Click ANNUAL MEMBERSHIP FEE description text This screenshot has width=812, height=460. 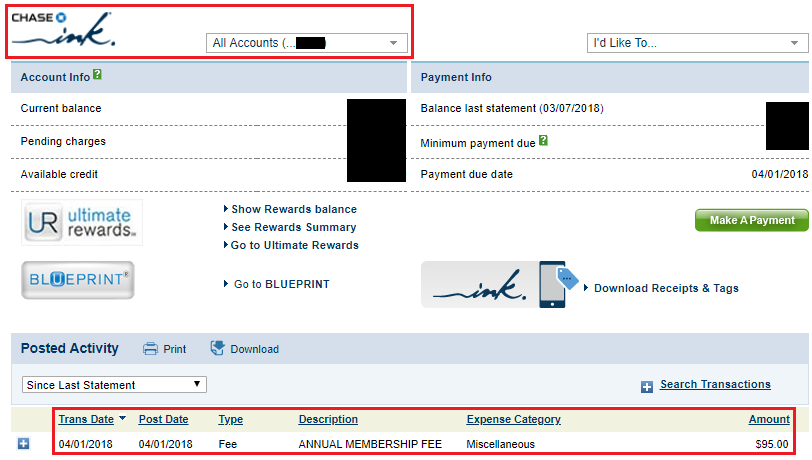(x=370, y=444)
